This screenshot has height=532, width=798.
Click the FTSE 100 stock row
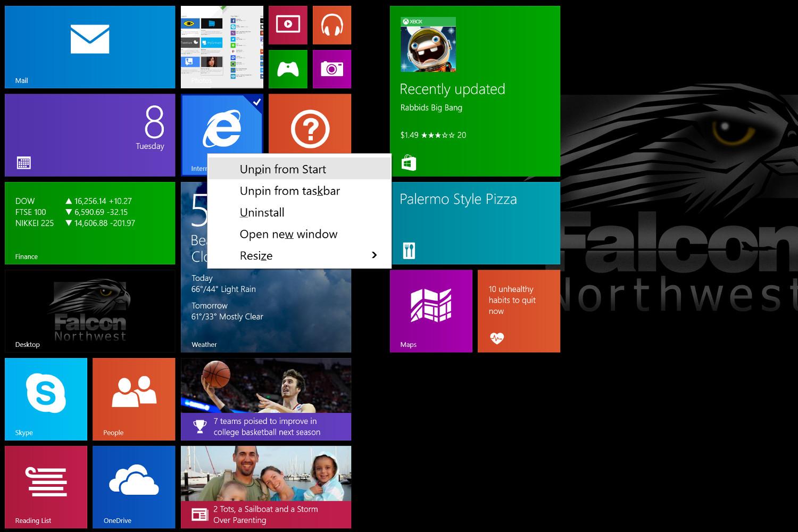pyautogui.click(x=71, y=212)
